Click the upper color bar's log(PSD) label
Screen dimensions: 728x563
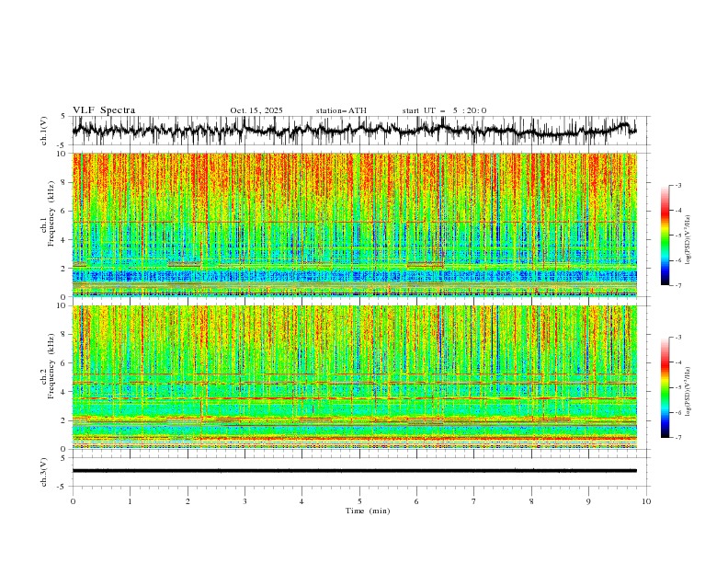688,240
